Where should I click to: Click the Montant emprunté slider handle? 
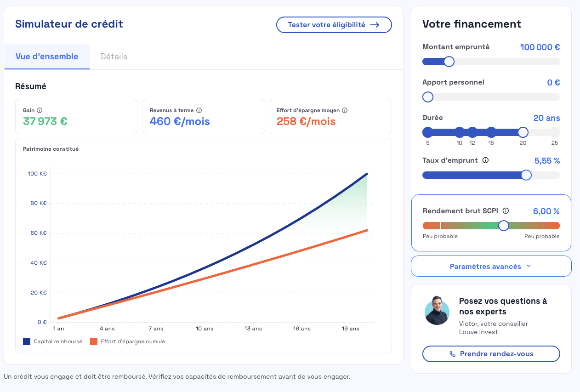click(449, 62)
